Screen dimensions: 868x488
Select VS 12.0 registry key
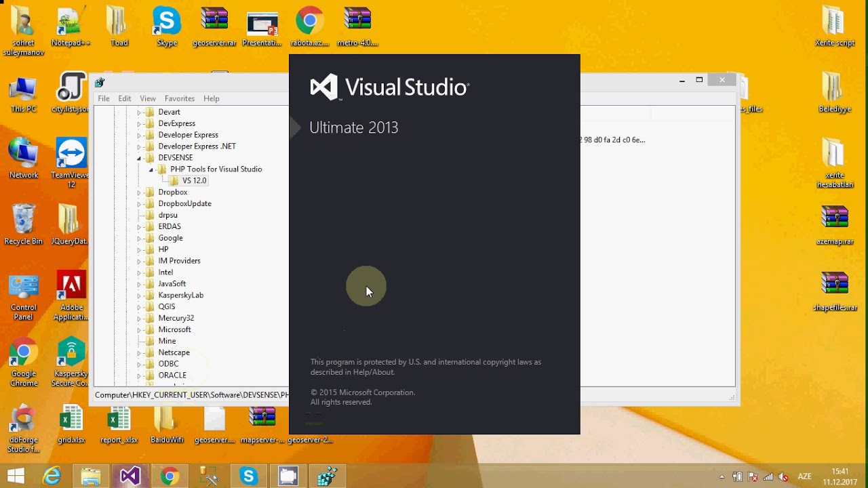(x=194, y=180)
